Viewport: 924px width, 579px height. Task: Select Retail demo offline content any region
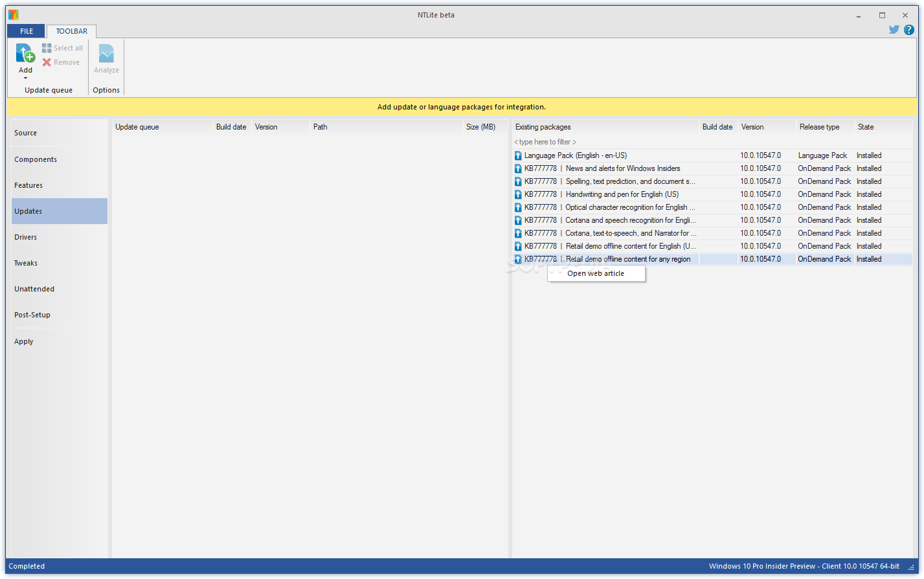(712, 259)
